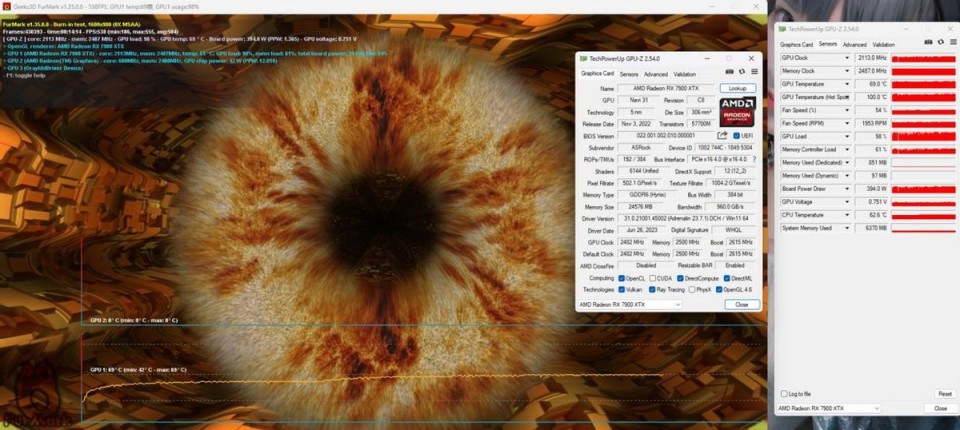Toggle the UEFI checkbox
This screenshot has height=430, width=960.
coord(737,135)
